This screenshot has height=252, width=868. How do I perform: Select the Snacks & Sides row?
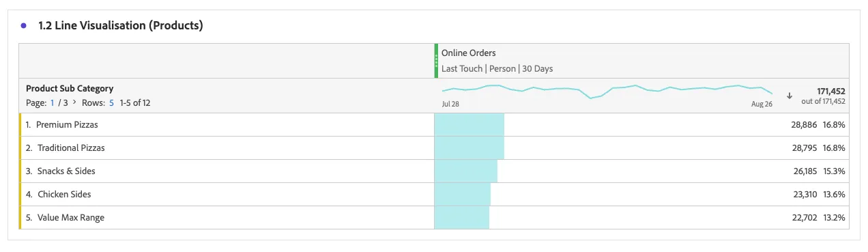[x=434, y=171]
